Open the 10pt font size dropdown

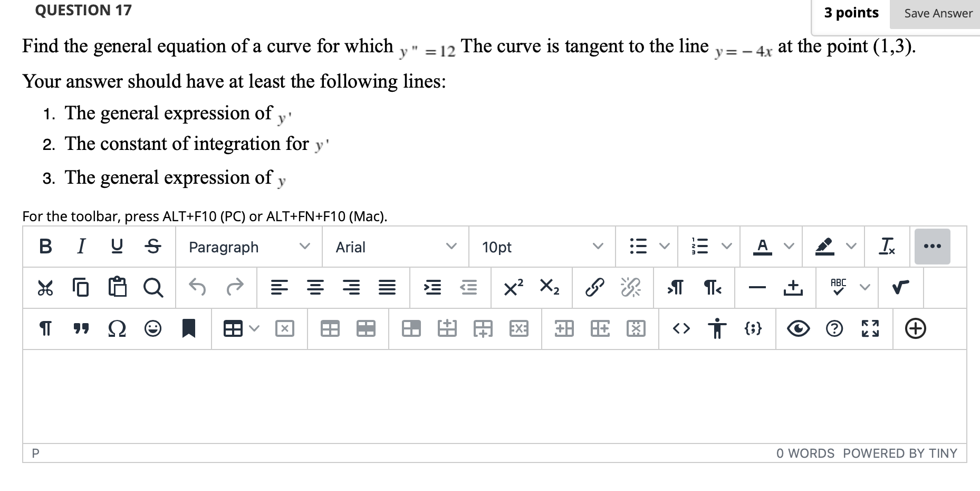tap(542, 247)
